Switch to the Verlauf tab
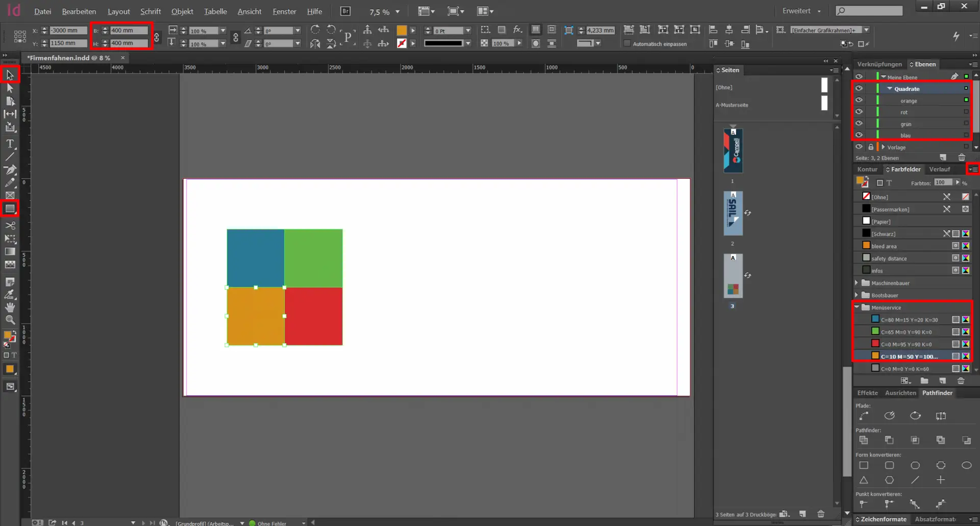This screenshot has width=980, height=526. pyautogui.click(x=939, y=170)
